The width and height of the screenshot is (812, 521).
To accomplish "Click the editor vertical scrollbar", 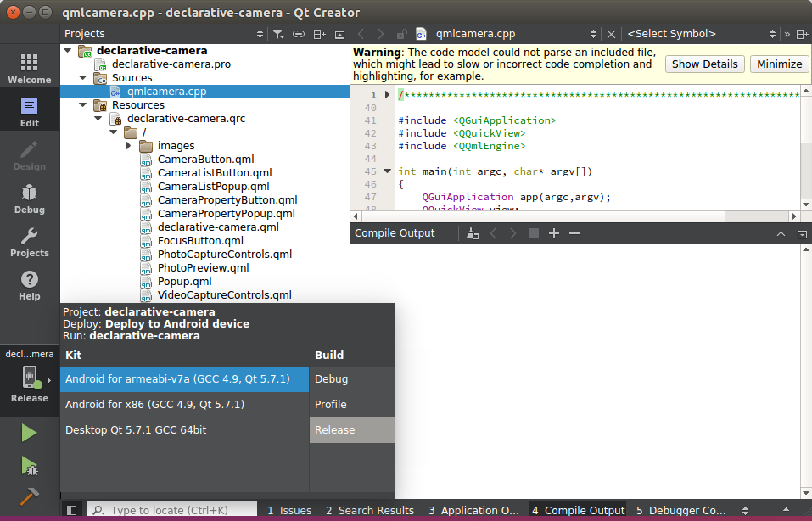I will coord(806,148).
